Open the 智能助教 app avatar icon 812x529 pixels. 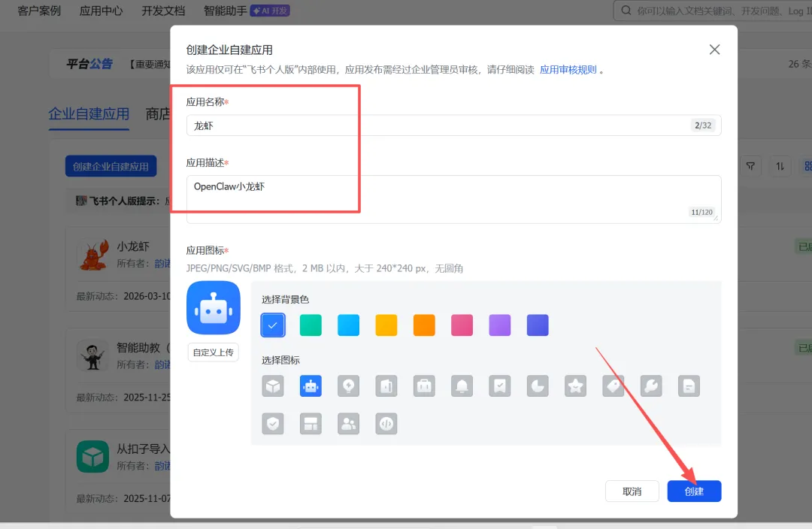(92, 355)
